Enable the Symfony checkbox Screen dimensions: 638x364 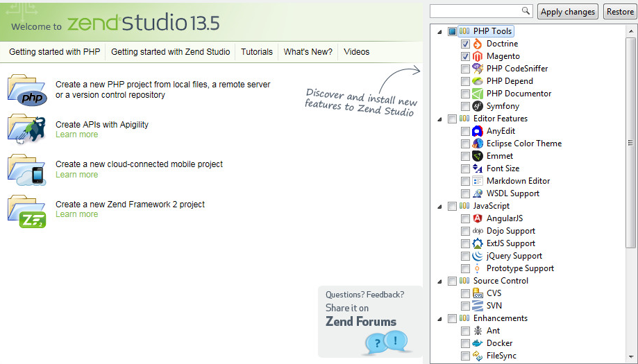(465, 107)
